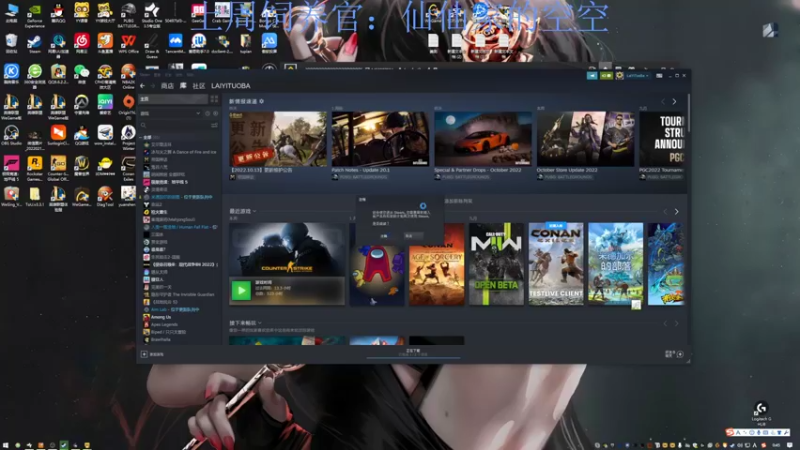Viewport: 800px width, 450px height.
Task: Select Among Us in the library list
Action: coord(157,317)
